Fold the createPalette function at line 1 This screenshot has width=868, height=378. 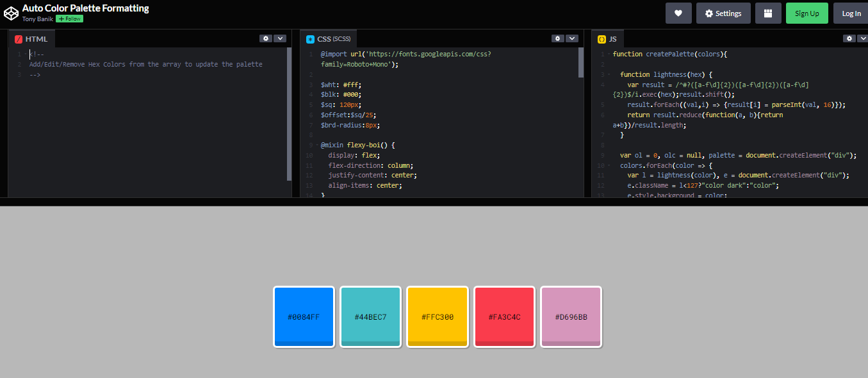pyautogui.click(x=609, y=54)
